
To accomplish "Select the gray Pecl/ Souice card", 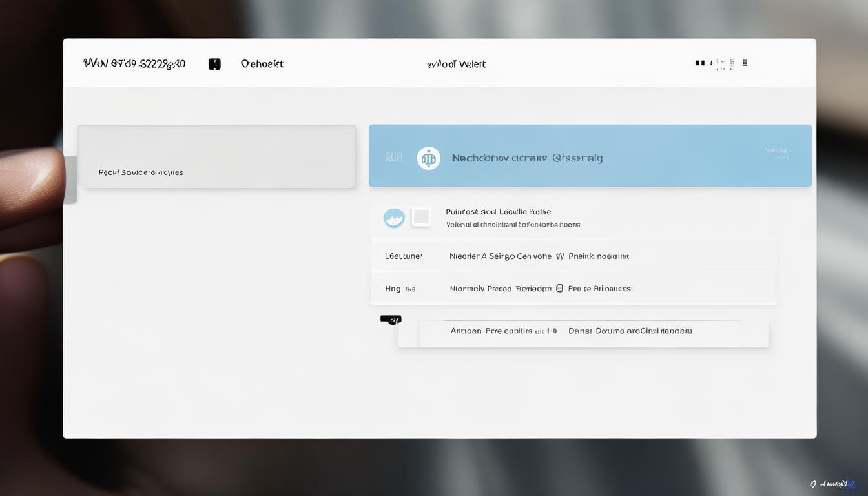I will coord(217,157).
